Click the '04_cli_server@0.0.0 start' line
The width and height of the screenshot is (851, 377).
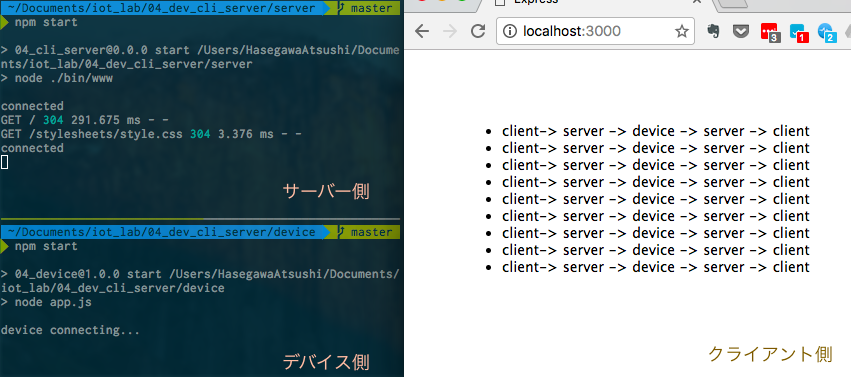click(200, 57)
